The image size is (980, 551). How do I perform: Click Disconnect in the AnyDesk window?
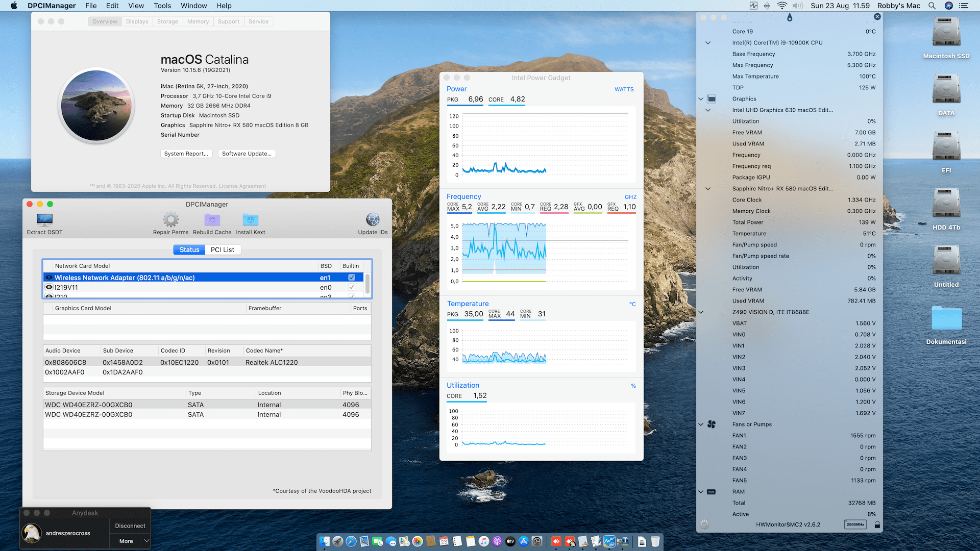coord(130,525)
